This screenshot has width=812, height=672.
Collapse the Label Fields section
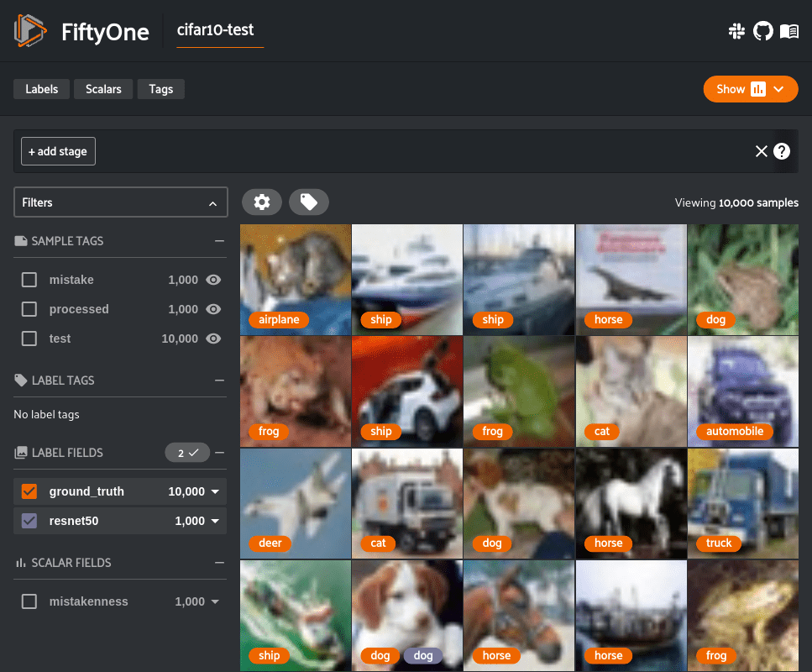pyautogui.click(x=219, y=452)
